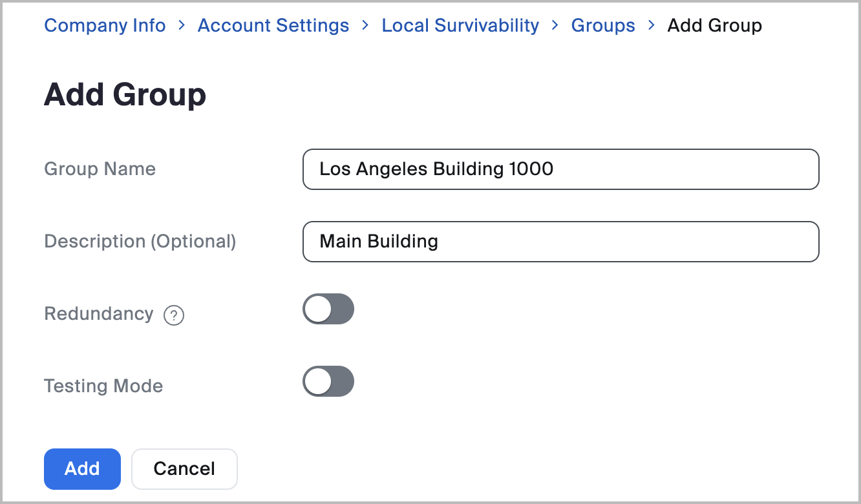Return to Groups via the breadcrumb

[603, 26]
